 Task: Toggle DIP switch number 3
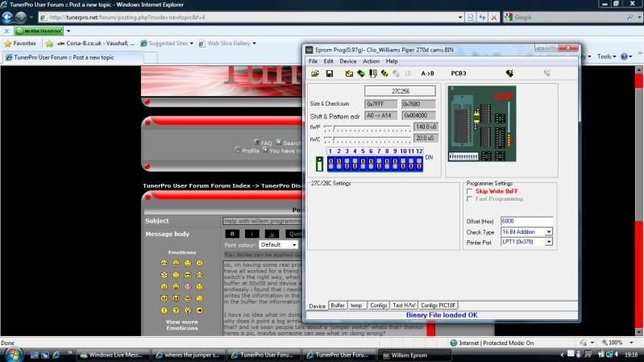347,164
